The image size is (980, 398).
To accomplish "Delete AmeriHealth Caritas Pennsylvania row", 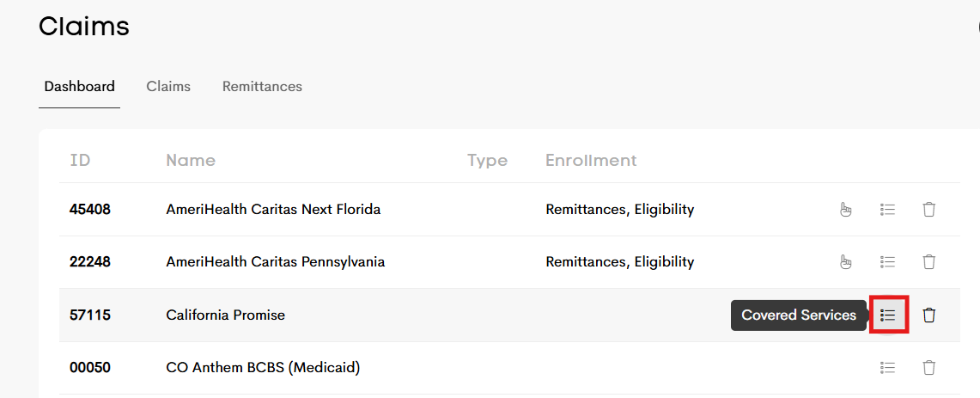I will (x=928, y=261).
